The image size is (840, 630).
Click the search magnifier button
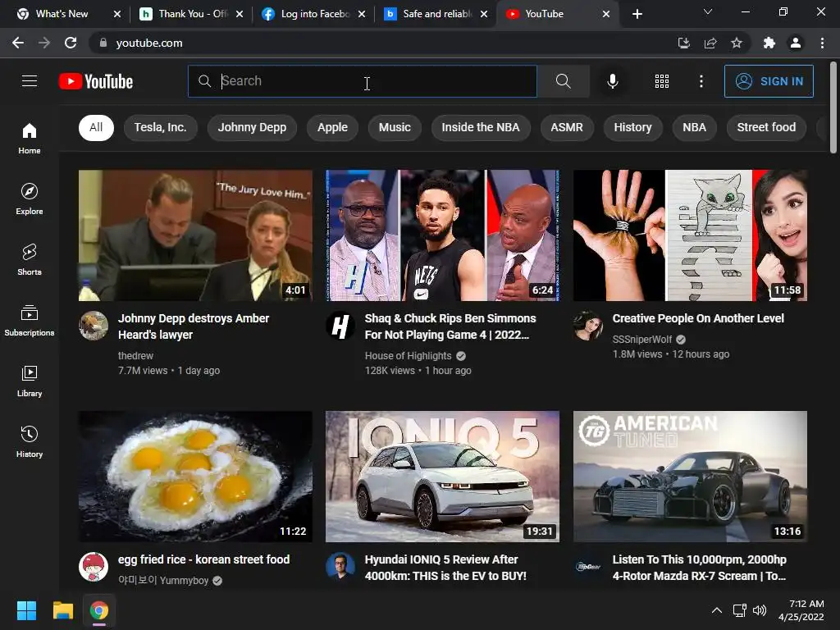[x=563, y=81]
